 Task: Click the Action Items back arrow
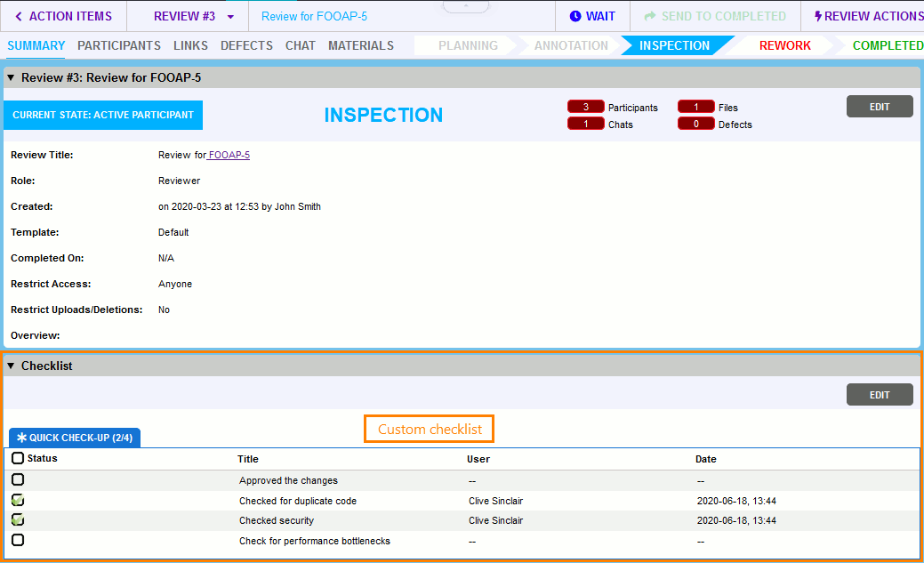(19, 16)
